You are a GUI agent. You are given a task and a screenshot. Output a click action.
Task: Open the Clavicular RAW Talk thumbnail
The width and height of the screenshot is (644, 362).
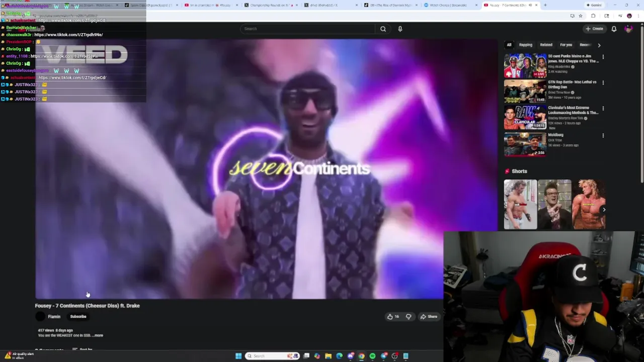525,118
